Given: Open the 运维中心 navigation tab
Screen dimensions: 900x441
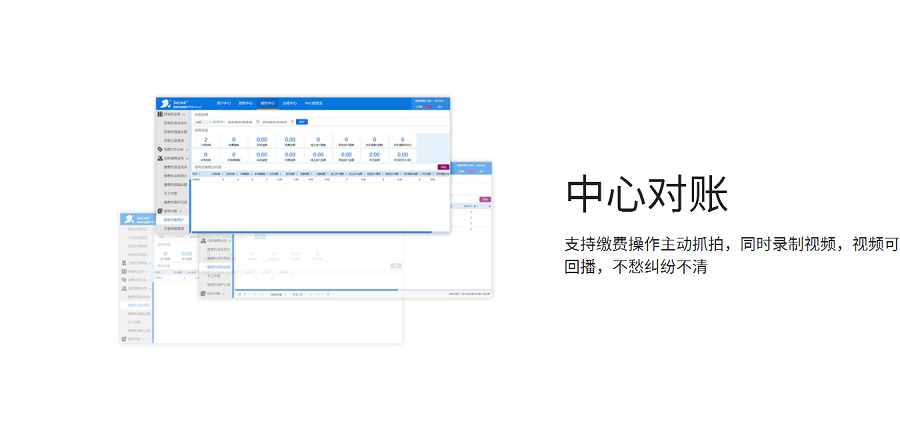Looking at the screenshot, I should click(290, 103).
